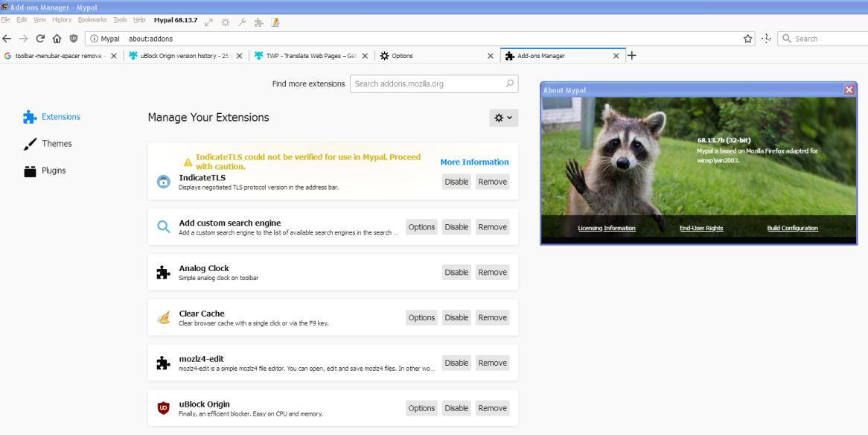Reload the current page
The width and height of the screenshot is (868, 435).
click(x=40, y=39)
